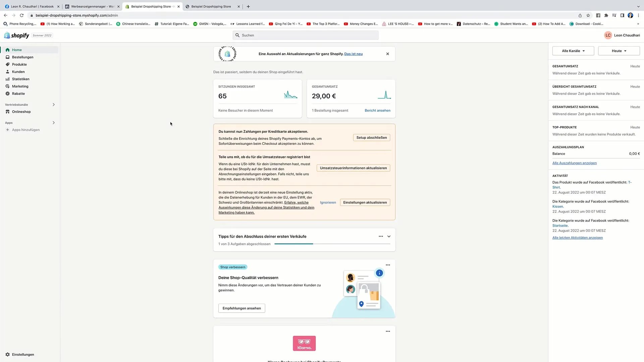Open the Startseite category link
644x362 pixels.
(x=560, y=226)
